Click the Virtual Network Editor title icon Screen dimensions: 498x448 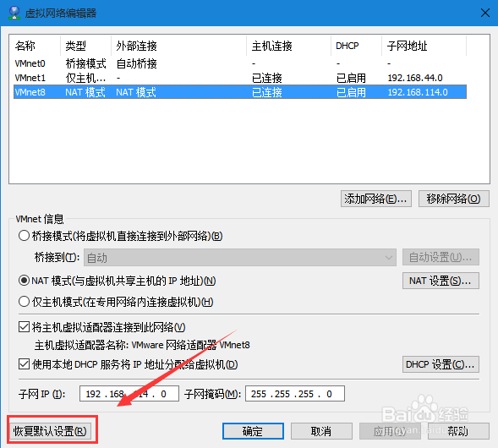click(x=14, y=13)
